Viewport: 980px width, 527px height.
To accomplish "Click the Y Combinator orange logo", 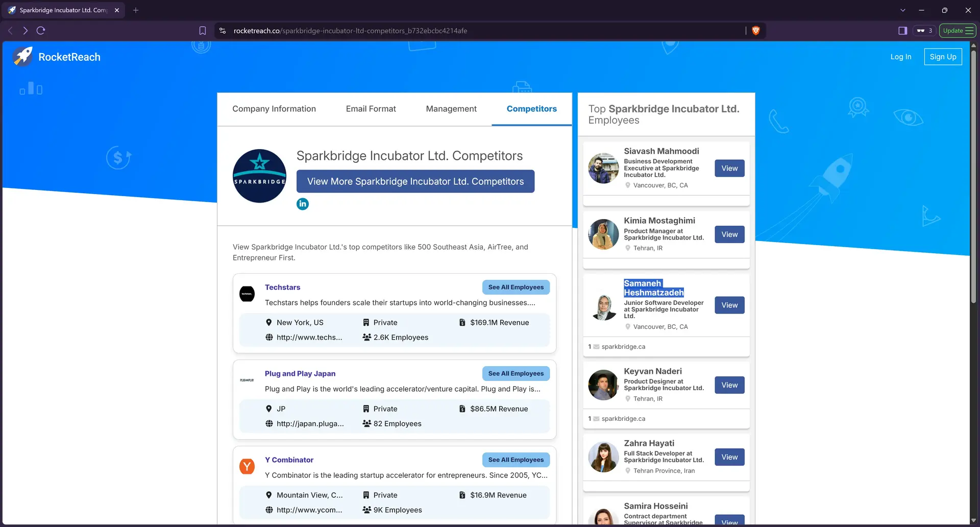I will click(x=247, y=466).
